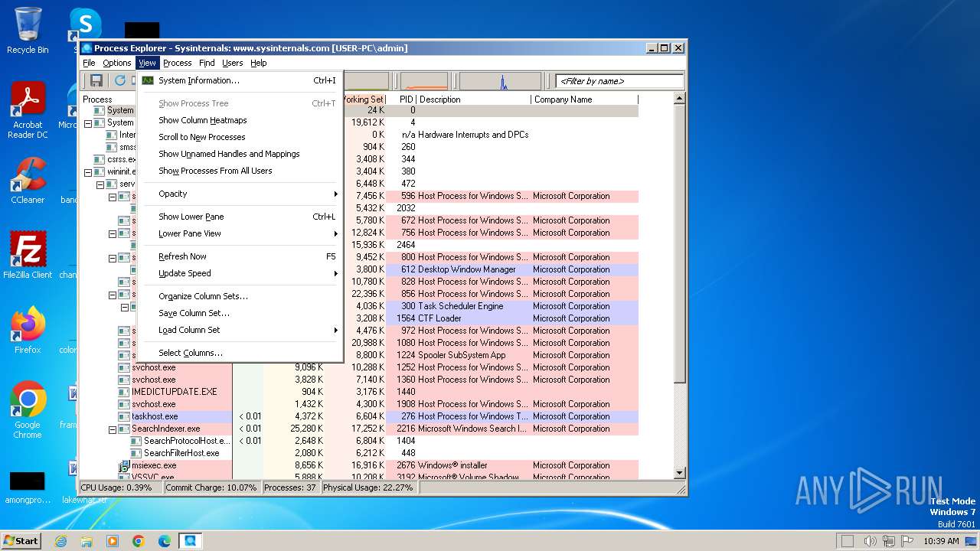Open the Help menu

259,63
